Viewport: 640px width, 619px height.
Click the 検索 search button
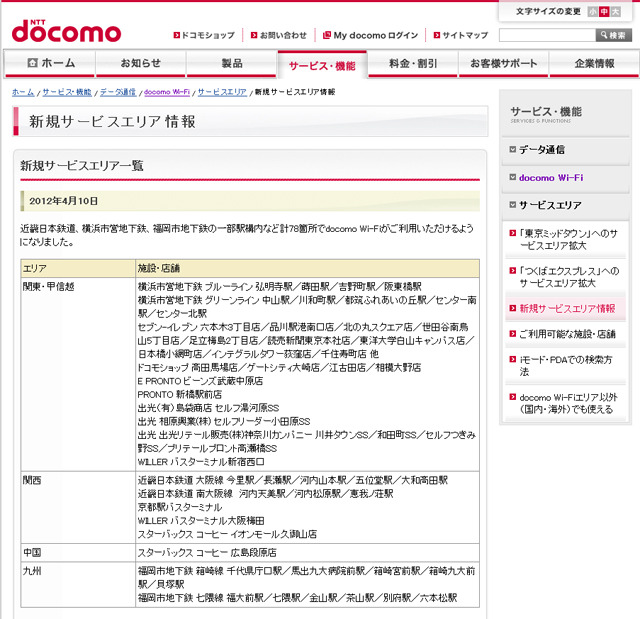(x=613, y=35)
